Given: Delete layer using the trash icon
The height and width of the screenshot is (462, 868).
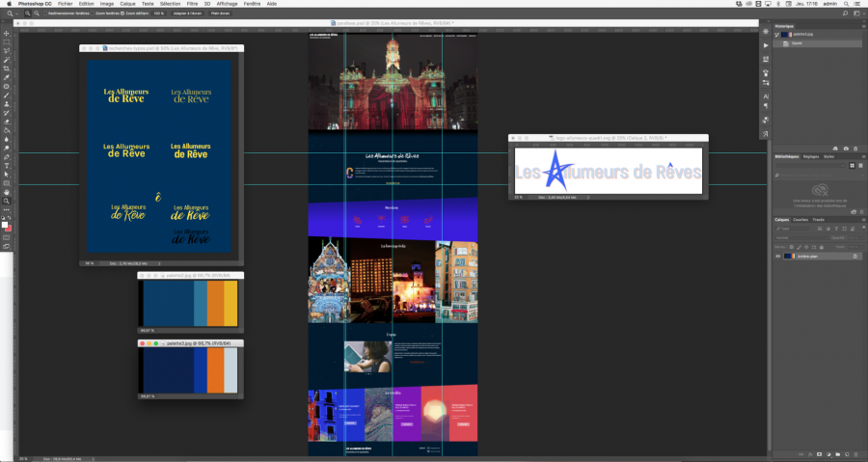Looking at the screenshot, I should click(856, 452).
